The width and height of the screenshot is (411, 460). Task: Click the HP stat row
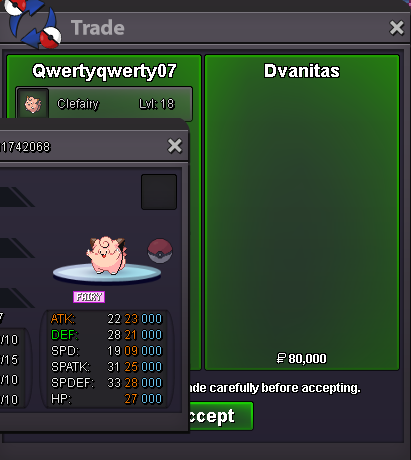coord(106,399)
